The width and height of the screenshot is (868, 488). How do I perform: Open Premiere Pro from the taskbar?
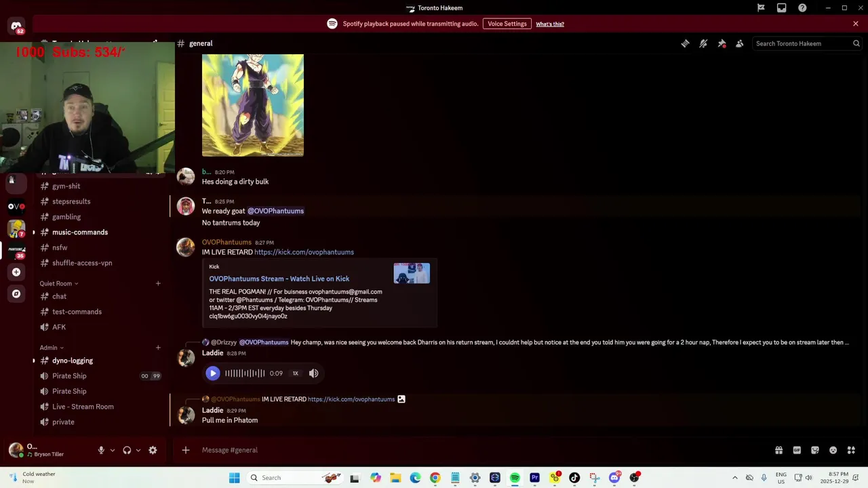pyautogui.click(x=534, y=478)
